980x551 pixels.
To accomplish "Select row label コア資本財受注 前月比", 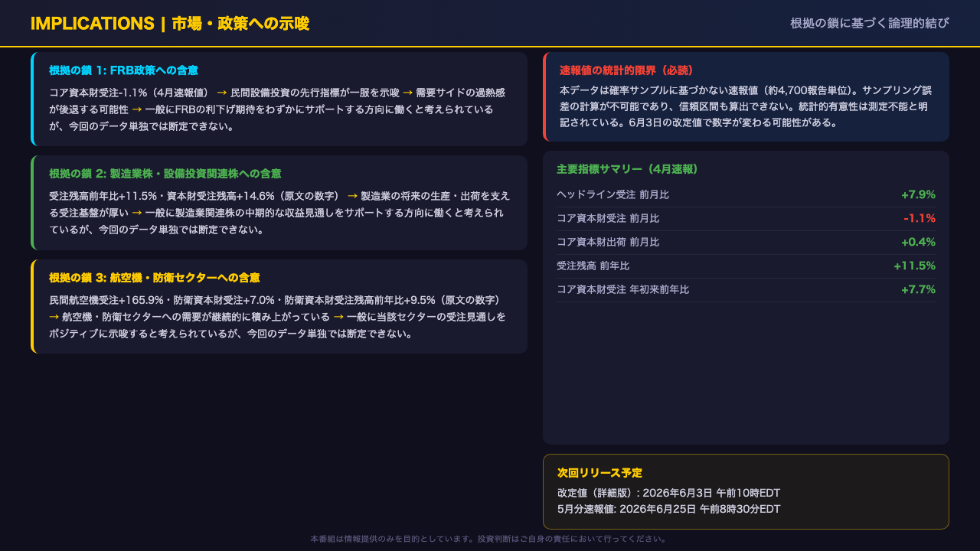I will pyautogui.click(x=608, y=219).
